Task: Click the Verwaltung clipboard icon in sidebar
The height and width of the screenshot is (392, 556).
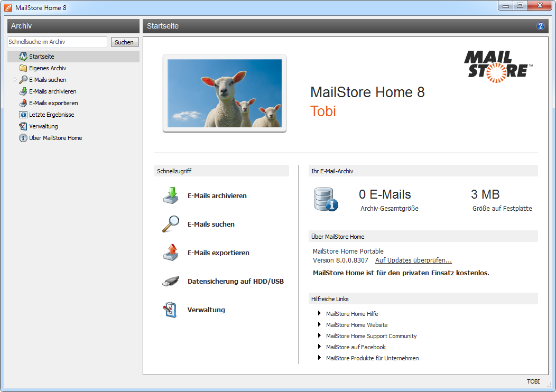Action: coord(23,126)
